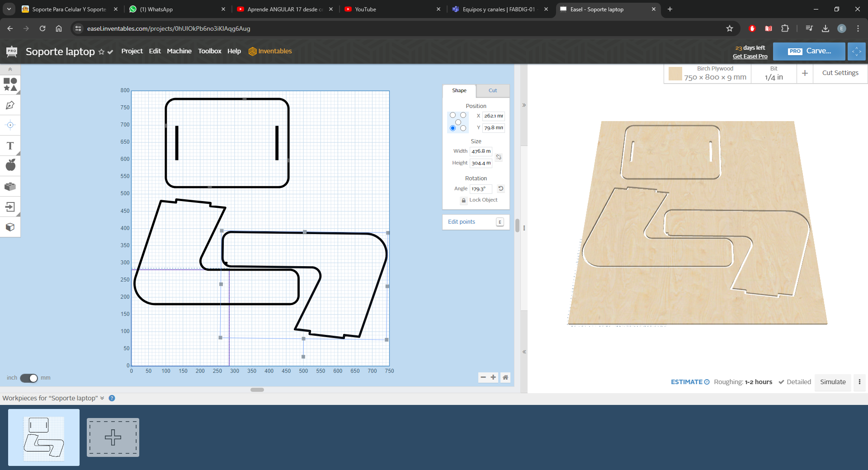Open the Project menu
The width and height of the screenshot is (868, 470).
point(132,51)
